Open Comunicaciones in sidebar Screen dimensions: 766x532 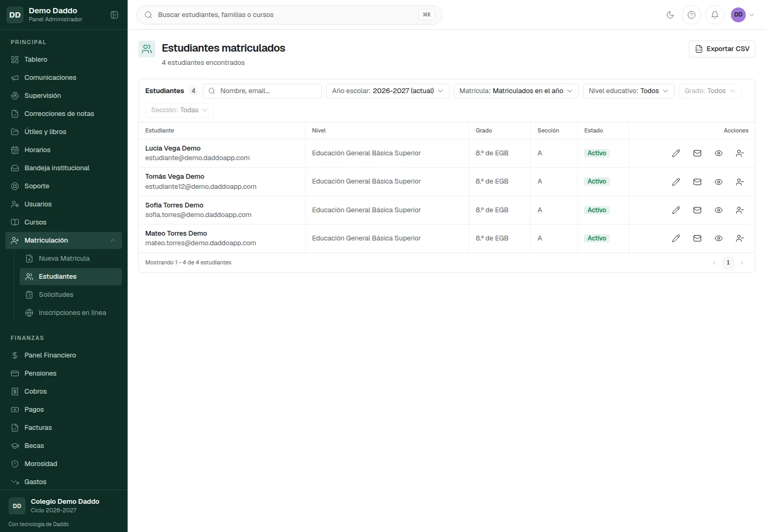tap(64, 78)
